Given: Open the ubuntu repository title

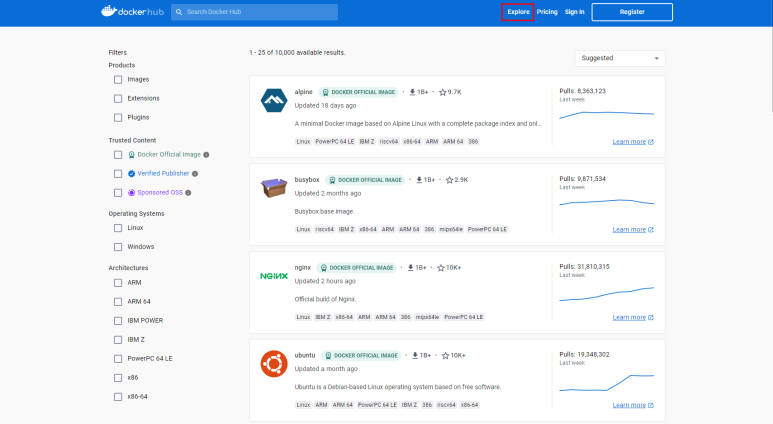Looking at the screenshot, I should click(x=305, y=355).
